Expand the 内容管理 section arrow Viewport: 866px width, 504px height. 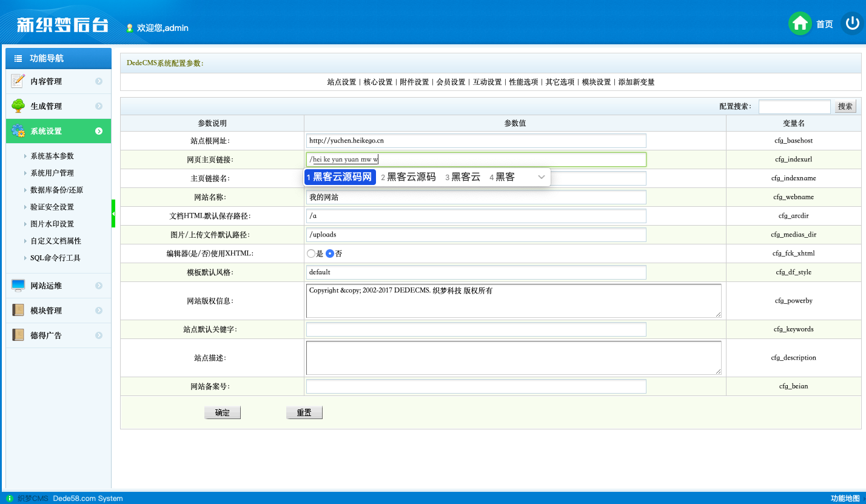click(x=99, y=81)
